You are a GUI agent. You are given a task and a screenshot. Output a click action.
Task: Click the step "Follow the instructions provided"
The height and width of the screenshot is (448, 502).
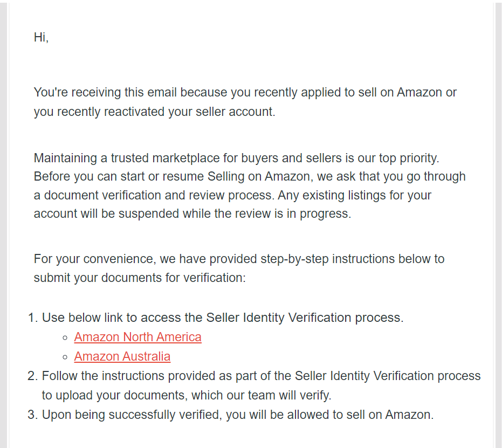[261, 376]
